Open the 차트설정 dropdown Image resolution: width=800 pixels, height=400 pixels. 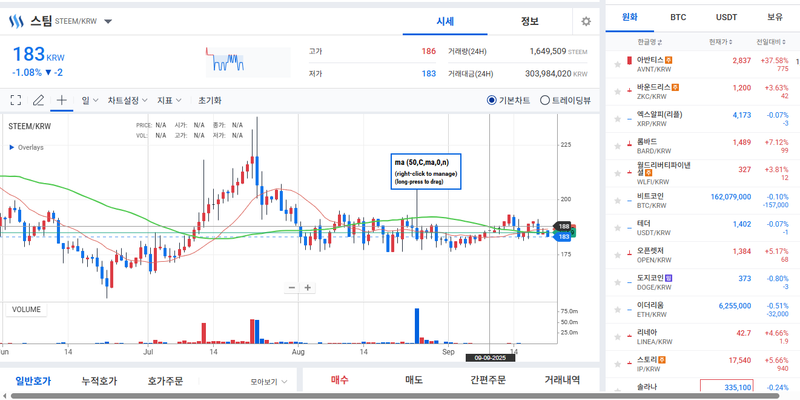(x=128, y=100)
